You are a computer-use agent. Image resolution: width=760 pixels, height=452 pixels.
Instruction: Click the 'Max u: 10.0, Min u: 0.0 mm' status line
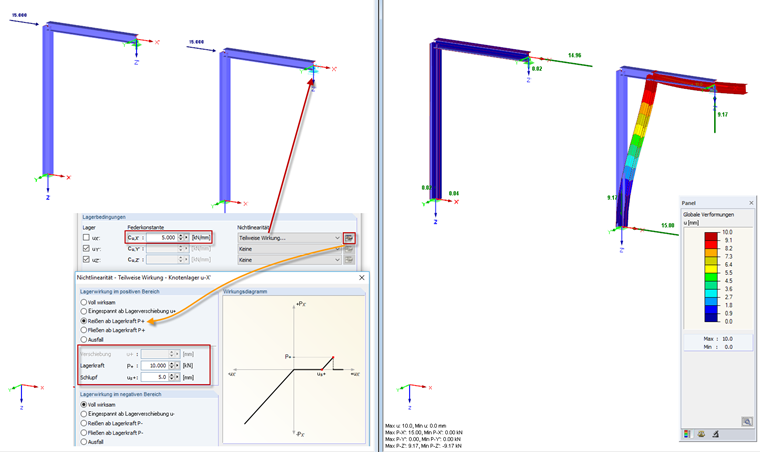(415, 426)
